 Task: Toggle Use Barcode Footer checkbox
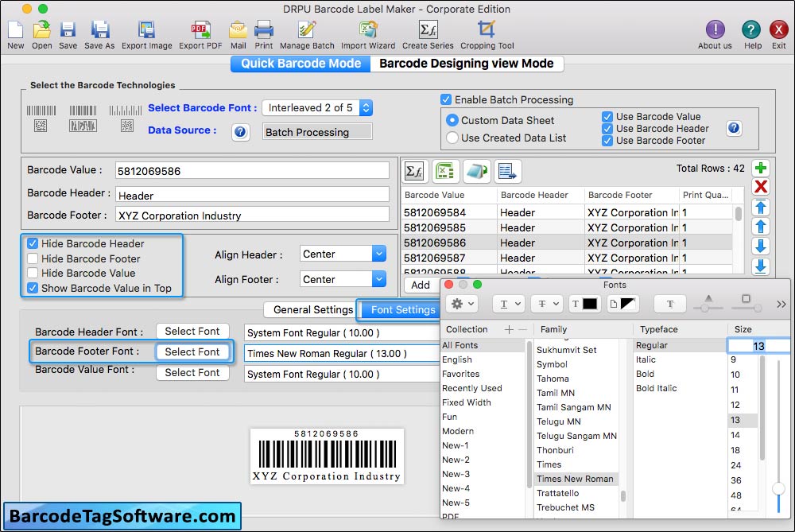click(607, 141)
